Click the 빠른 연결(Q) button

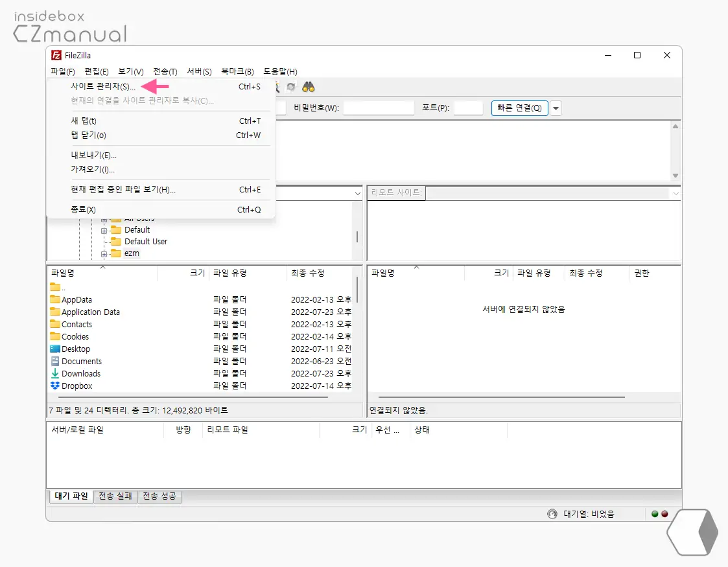pos(519,108)
